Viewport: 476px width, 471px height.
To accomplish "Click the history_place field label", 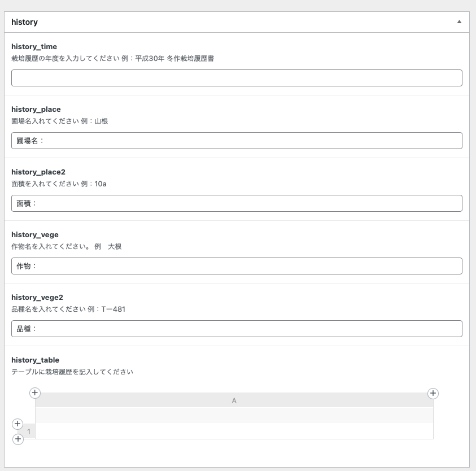I will 36,109.
